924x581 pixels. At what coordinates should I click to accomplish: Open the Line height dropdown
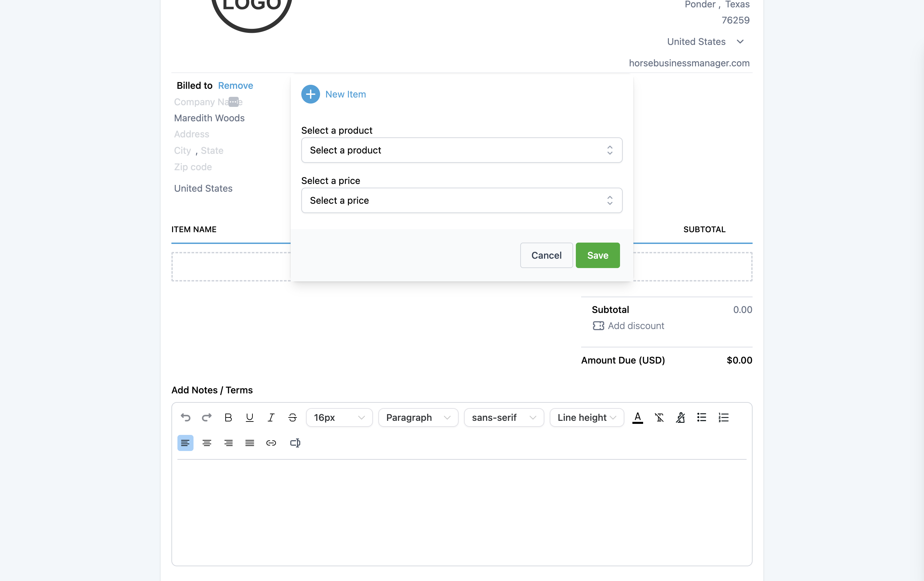[587, 417]
